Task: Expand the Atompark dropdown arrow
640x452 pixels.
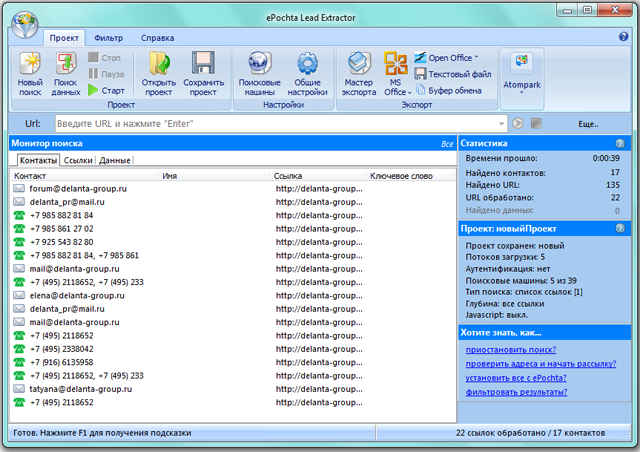Action: pos(521,93)
